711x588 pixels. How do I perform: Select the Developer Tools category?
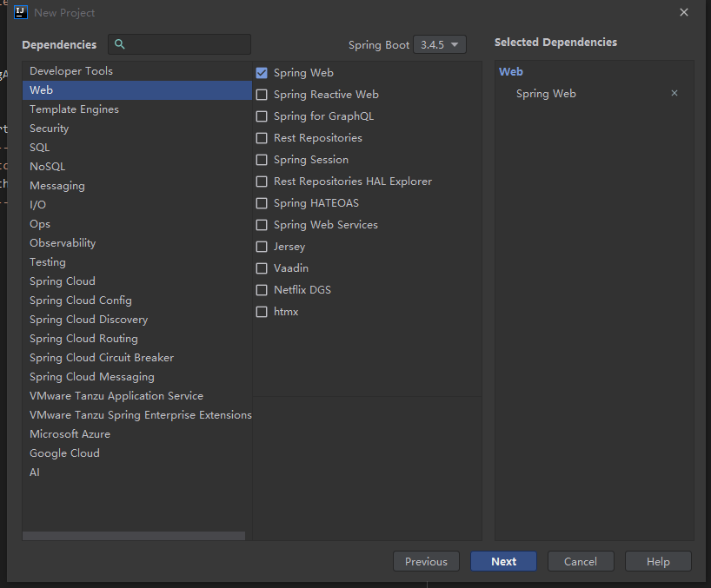(x=71, y=71)
